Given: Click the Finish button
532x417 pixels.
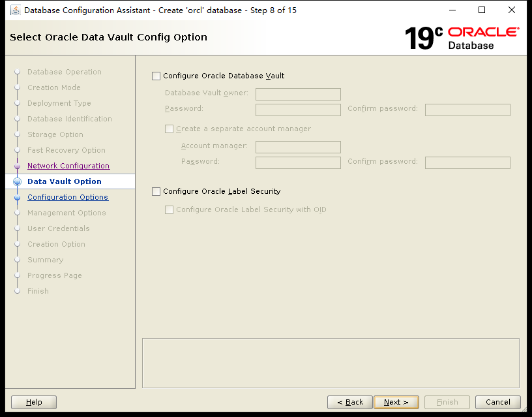Looking at the screenshot, I should tap(447, 402).
